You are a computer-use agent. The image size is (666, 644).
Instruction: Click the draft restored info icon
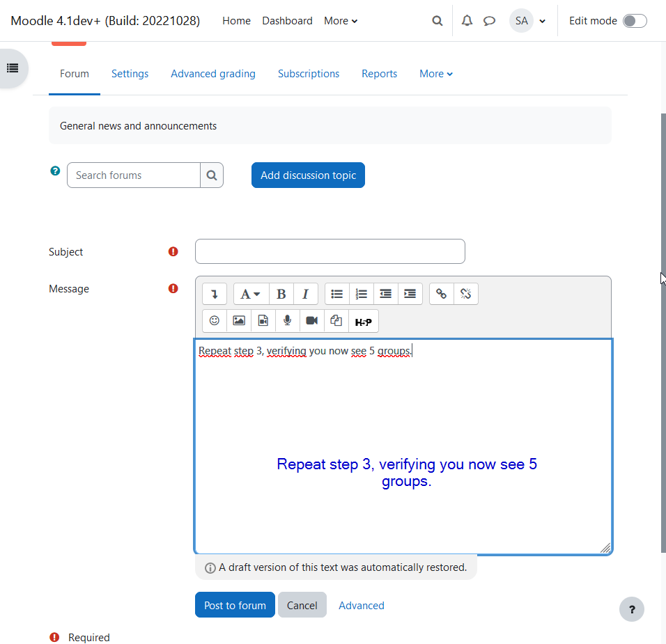pos(210,568)
